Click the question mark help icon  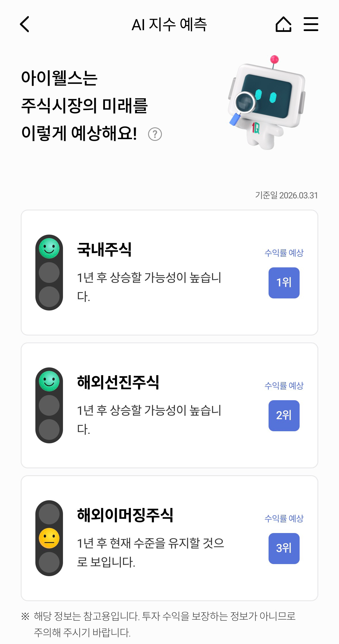point(155,134)
